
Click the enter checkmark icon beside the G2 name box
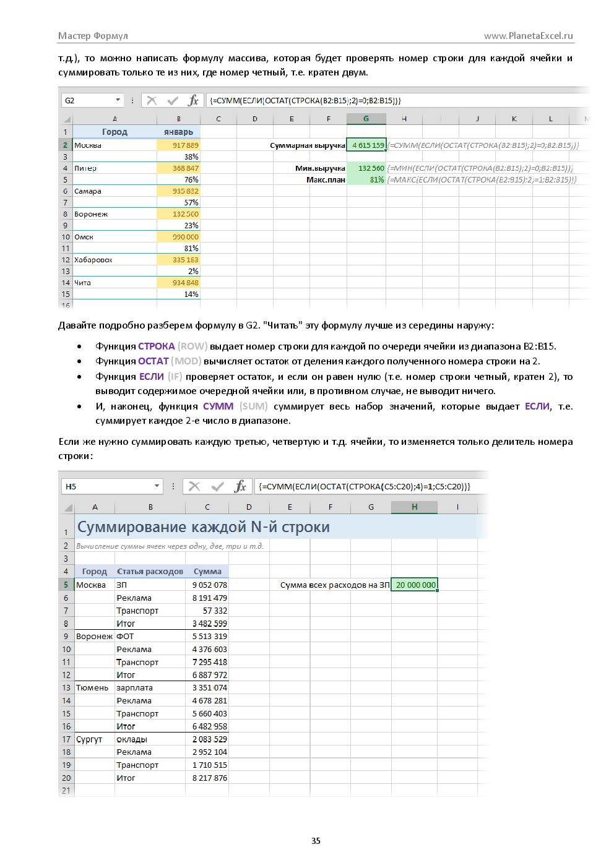[x=173, y=101]
